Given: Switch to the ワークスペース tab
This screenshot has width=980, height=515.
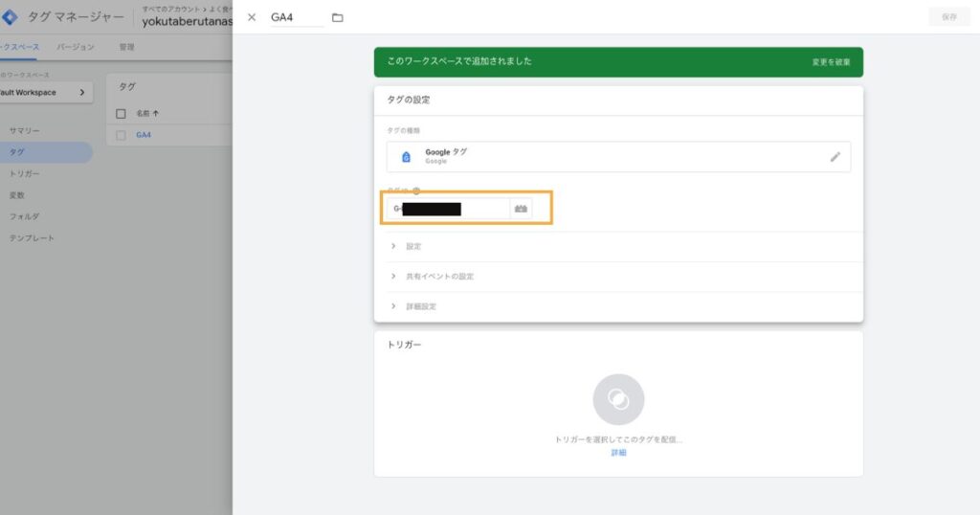Looking at the screenshot, I should pos(19,47).
